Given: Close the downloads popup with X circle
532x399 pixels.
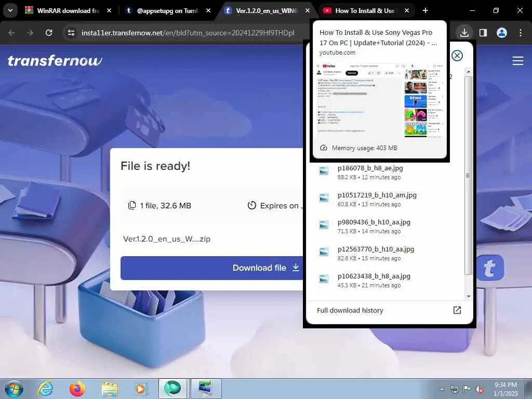Looking at the screenshot, I should coord(457,55).
